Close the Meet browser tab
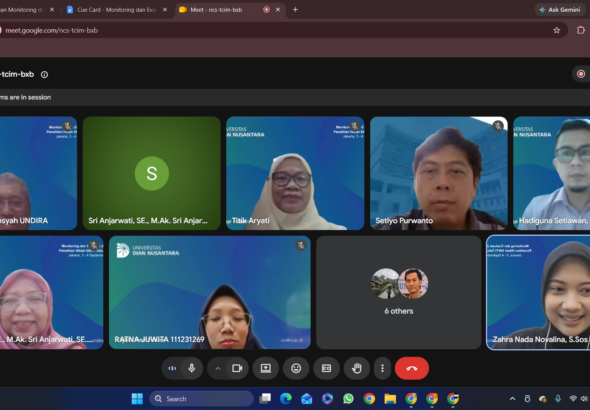 (x=278, y=10)
